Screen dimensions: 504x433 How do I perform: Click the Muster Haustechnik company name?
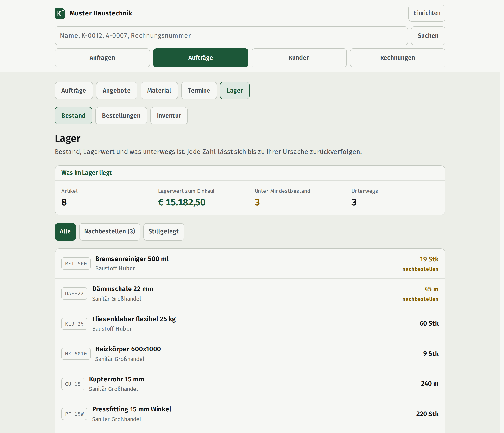coord(101,13)
